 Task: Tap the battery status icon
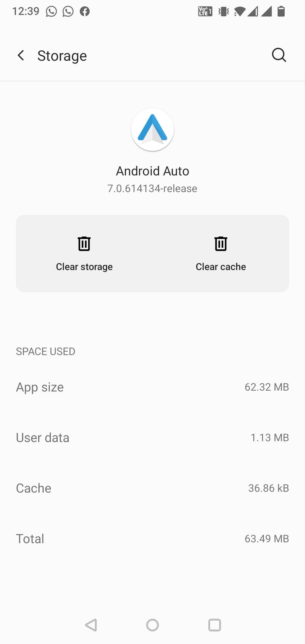pos(281,12)
